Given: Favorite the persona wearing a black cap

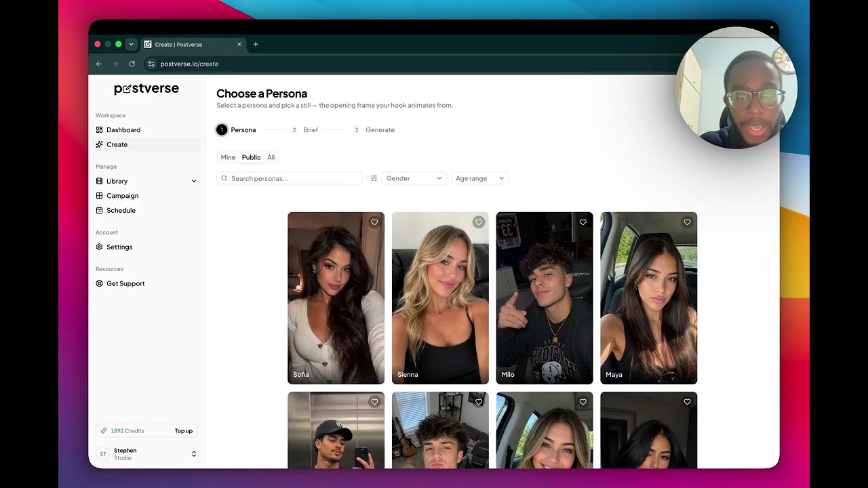Looking at the screenshot, I should click(374, 402).
